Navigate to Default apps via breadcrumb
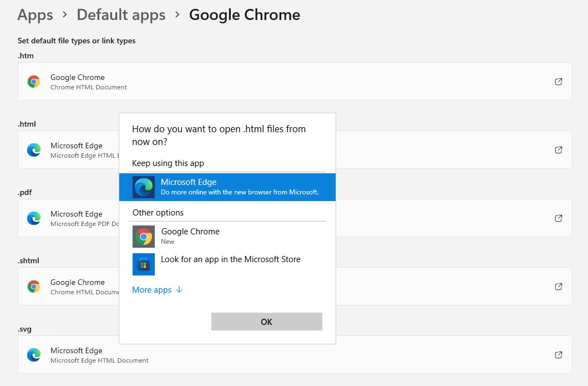 click(x=121, y=15)
